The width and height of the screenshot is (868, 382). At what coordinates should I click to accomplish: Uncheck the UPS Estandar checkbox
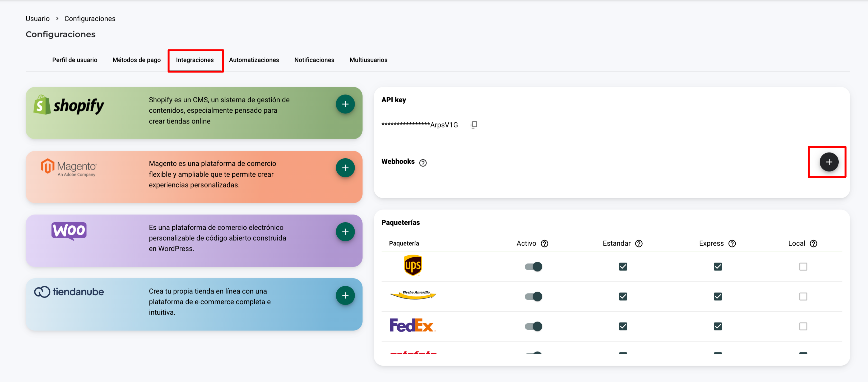tap(623, 267)
